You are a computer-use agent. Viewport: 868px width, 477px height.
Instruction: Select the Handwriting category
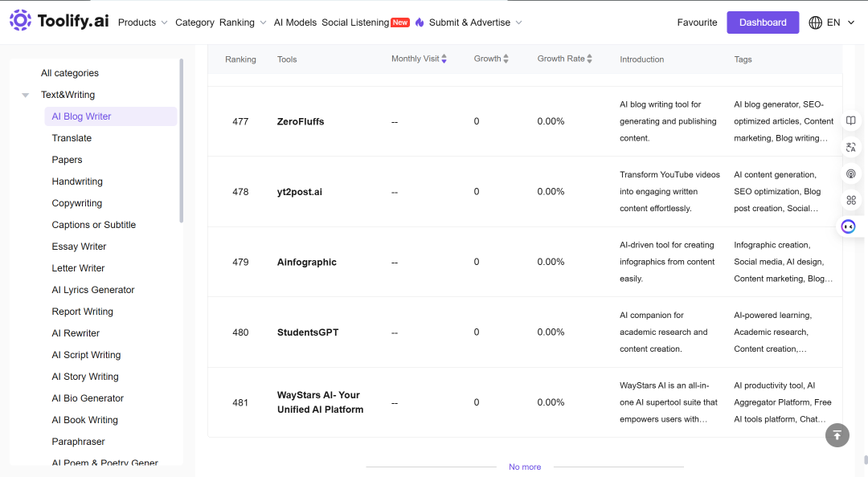[x=77, y=181]
